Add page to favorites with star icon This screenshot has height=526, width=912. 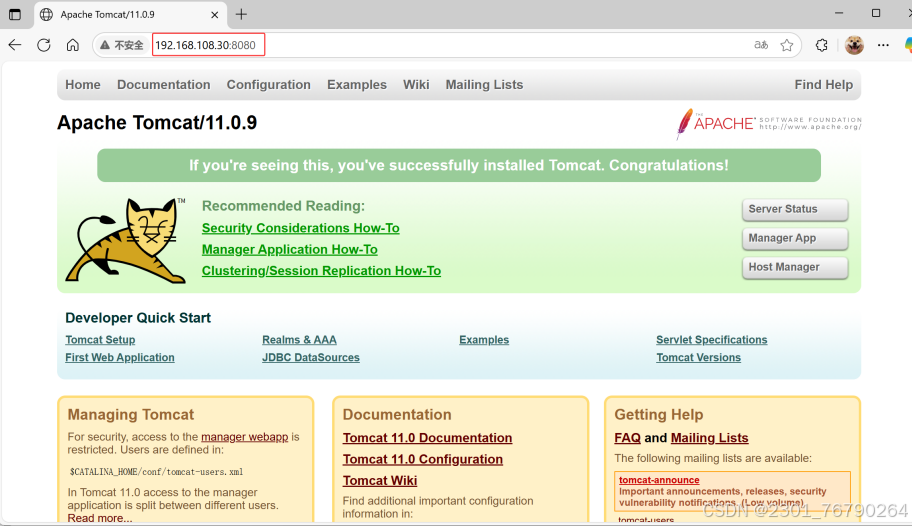point(787,45)
